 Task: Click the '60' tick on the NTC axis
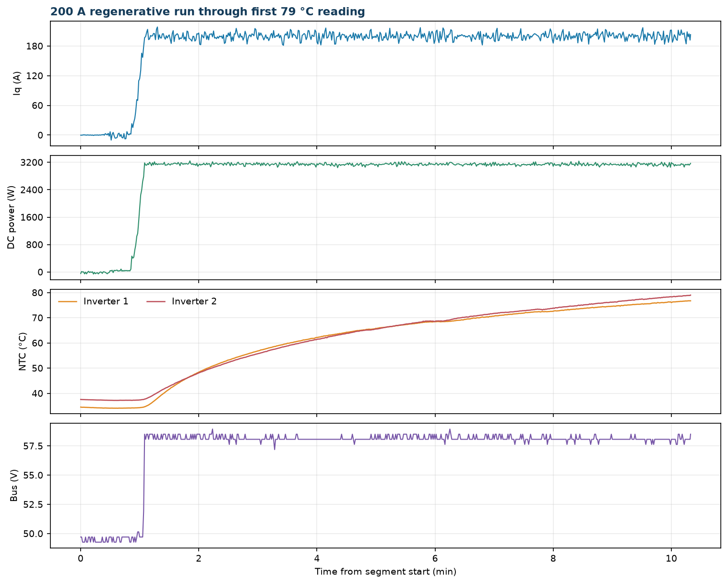(39, 343)
